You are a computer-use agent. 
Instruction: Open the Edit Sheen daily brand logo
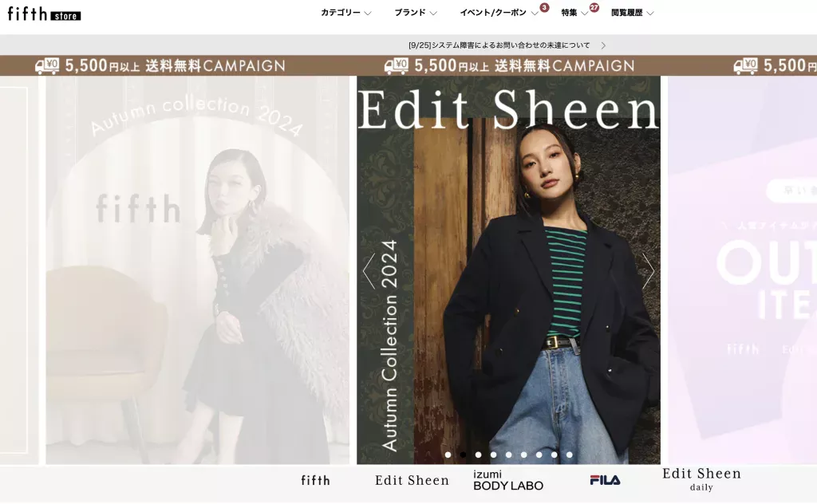701,479
